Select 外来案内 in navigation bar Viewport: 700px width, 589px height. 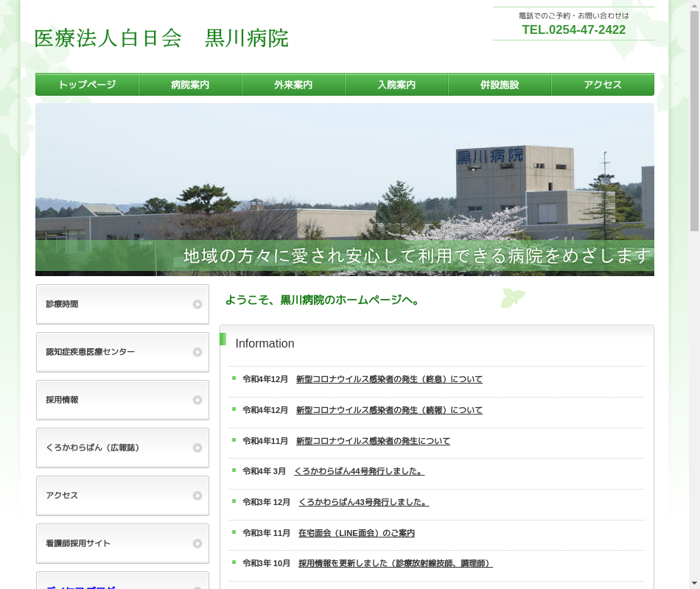293,85
